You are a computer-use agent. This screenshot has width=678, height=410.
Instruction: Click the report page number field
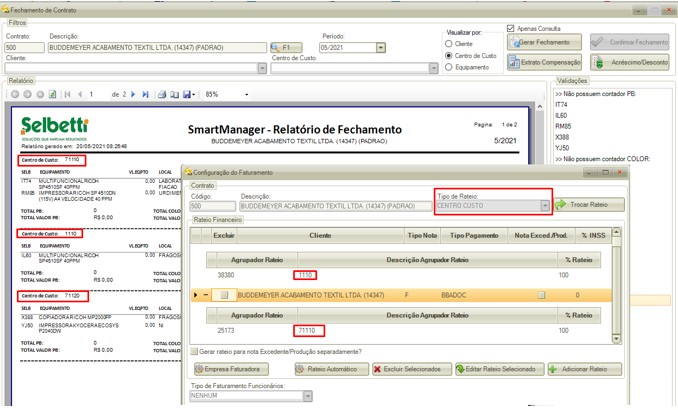tap(98, 94)
